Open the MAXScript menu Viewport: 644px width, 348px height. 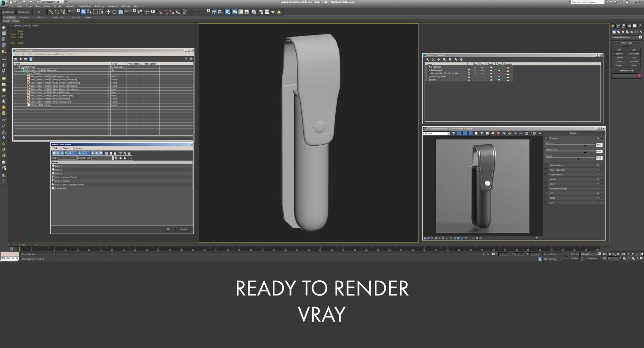pos(126,6)
